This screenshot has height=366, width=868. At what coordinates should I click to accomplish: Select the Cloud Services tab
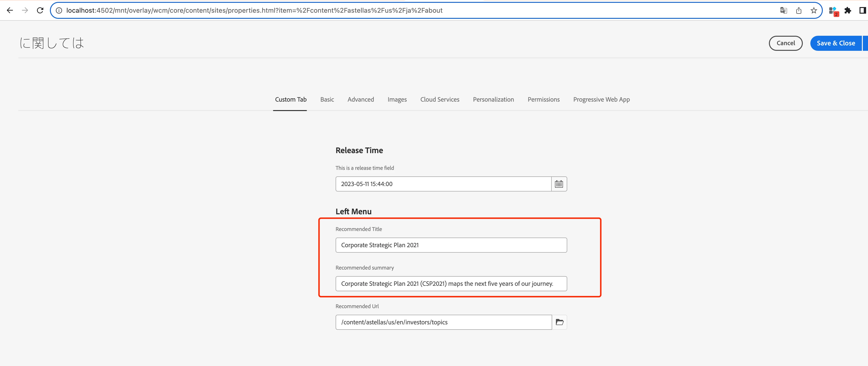coord(439,99)
